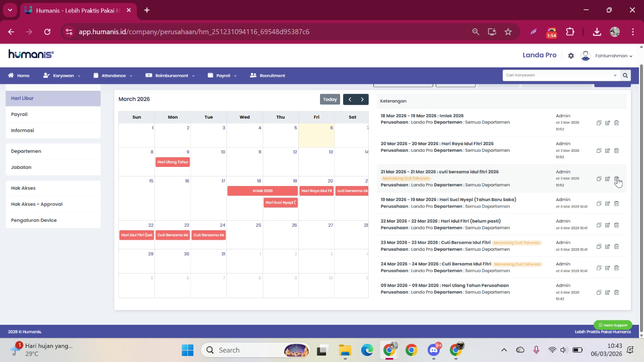Duplicate the 21 Mar cuti bersama idul fitri entry
The image size is (644, 362).
click(599, 178)
